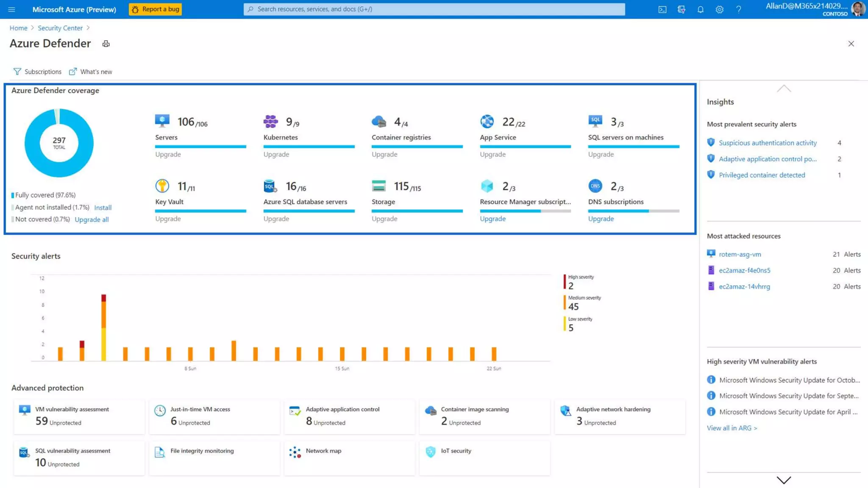Go to the Security Center breadcrumb
Screen dimensions: 868x488
[60, 28]
